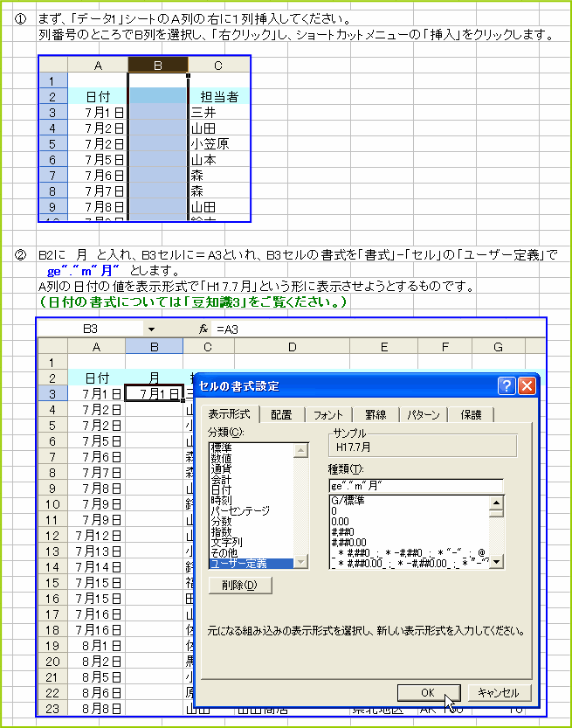Click cell with date 8月1日

[x=96, y=646]
